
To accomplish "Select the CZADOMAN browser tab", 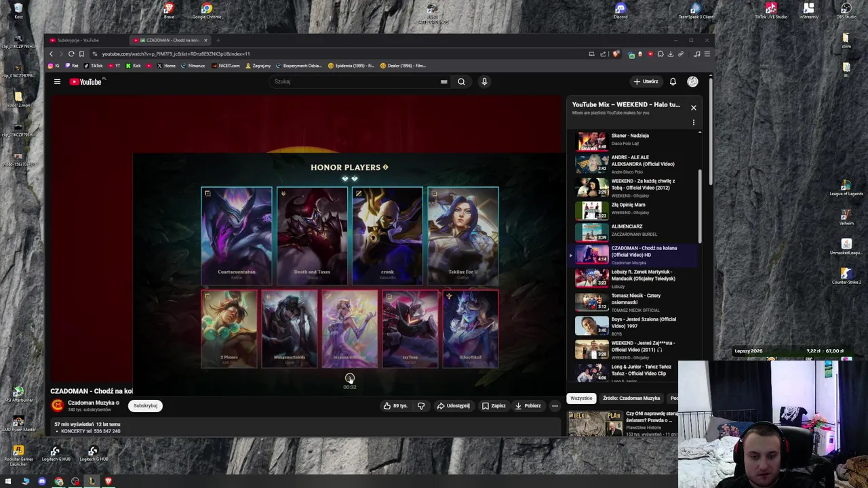I will click(170, 40).
